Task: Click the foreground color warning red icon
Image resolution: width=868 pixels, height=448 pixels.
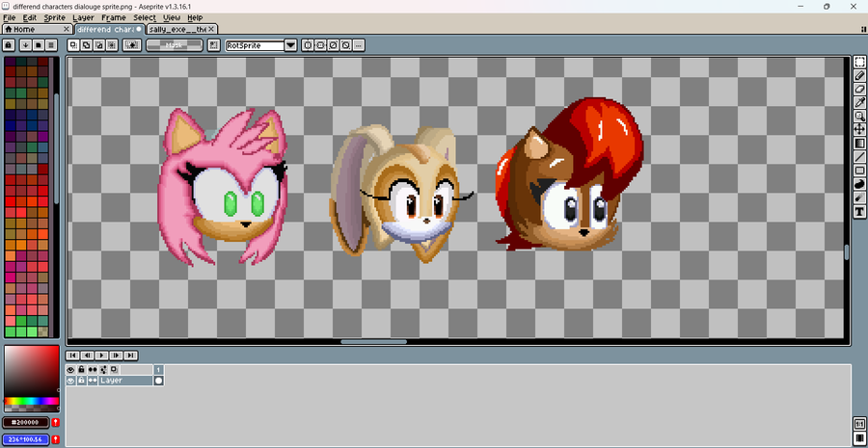Action: coord(55,422)
